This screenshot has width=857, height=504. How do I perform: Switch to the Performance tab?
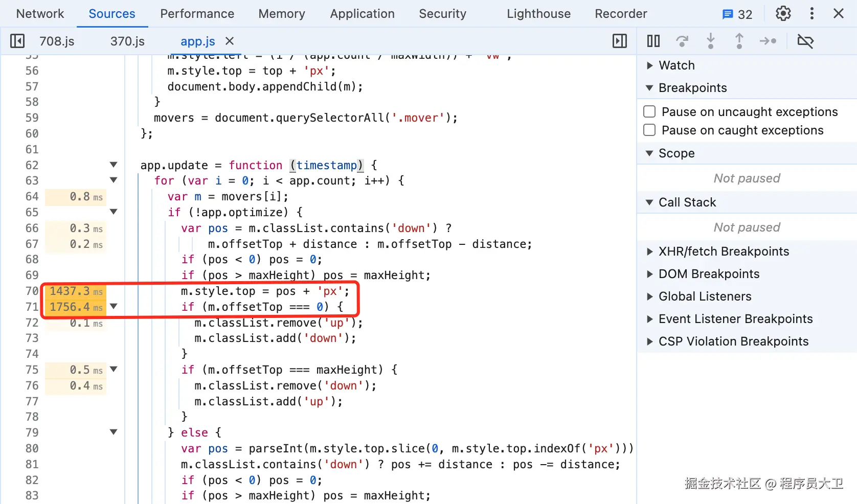coord(197,14)
